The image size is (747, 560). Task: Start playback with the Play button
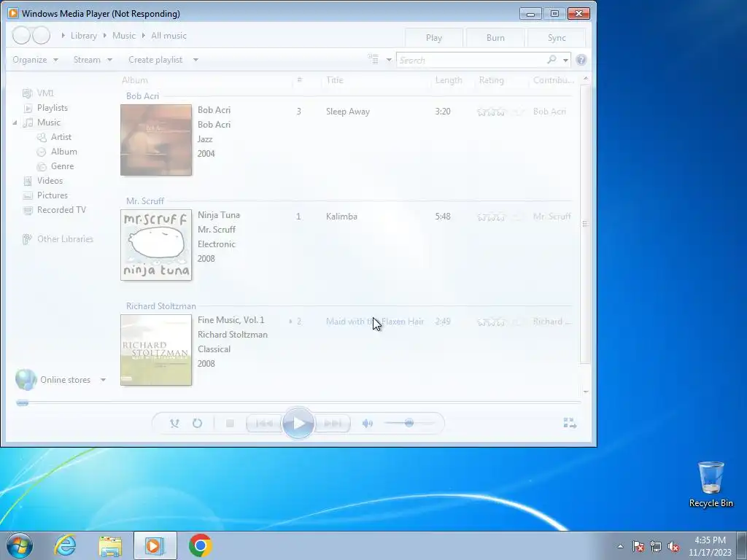298,423
